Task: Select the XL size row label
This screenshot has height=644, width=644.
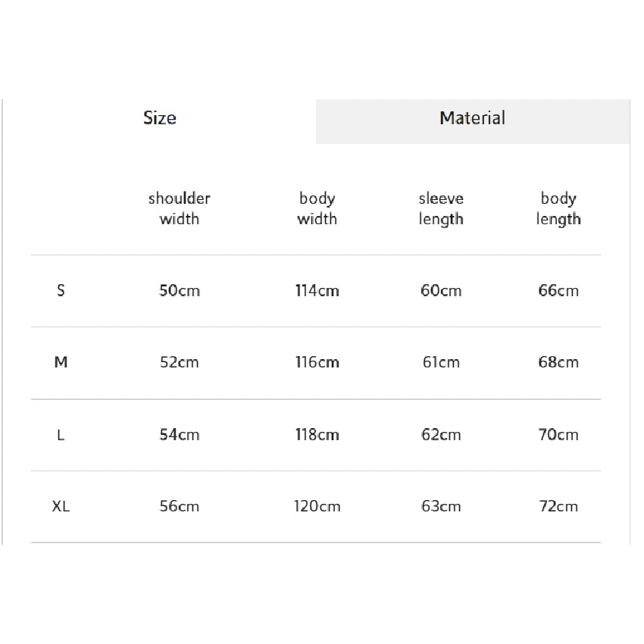Action: click(61, 506)
